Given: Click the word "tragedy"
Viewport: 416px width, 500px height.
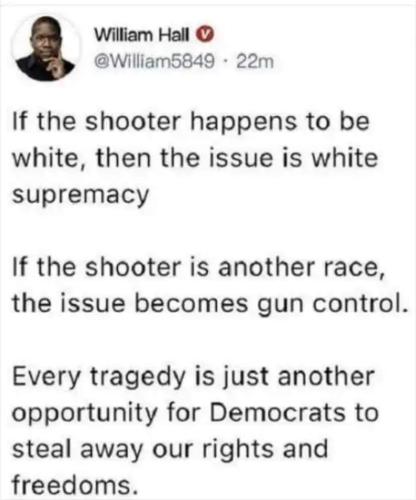Looking at the screenshot, I should point(138,378).
